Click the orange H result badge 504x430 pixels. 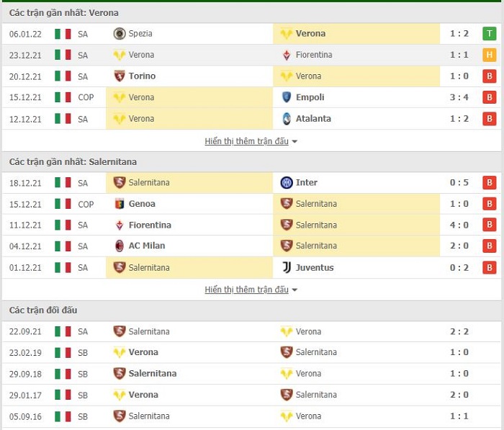pos(489,55)
